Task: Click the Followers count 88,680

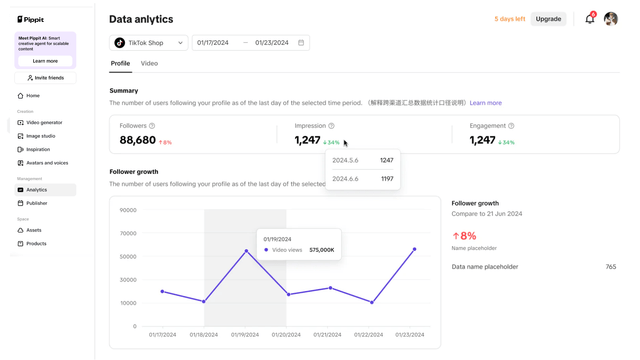Action: (138, 140)
